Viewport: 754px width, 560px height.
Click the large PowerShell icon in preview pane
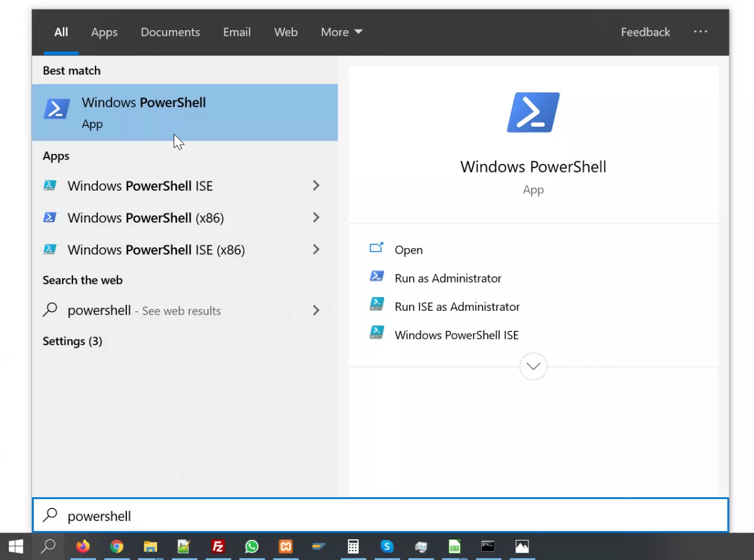click(x=533, y=112)
